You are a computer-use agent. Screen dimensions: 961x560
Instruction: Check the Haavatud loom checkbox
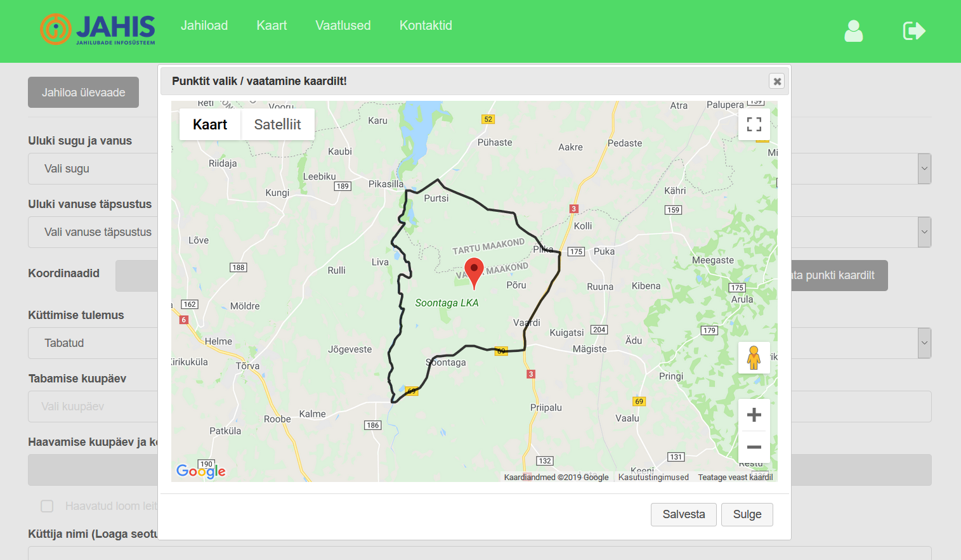point(47,506)
